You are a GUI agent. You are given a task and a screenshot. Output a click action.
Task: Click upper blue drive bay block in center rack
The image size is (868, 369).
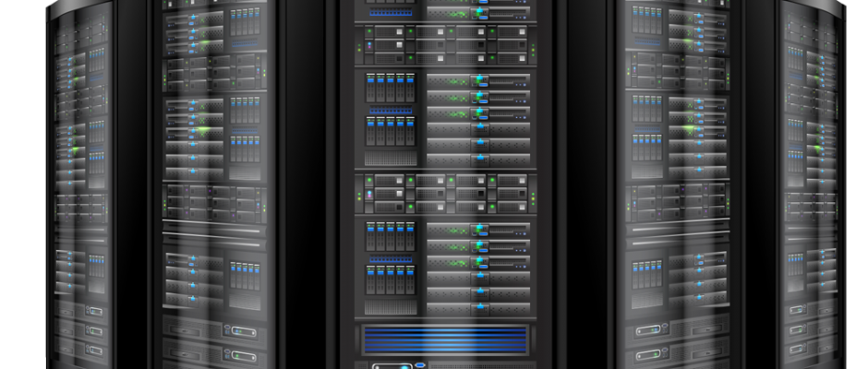click(389, 89)
